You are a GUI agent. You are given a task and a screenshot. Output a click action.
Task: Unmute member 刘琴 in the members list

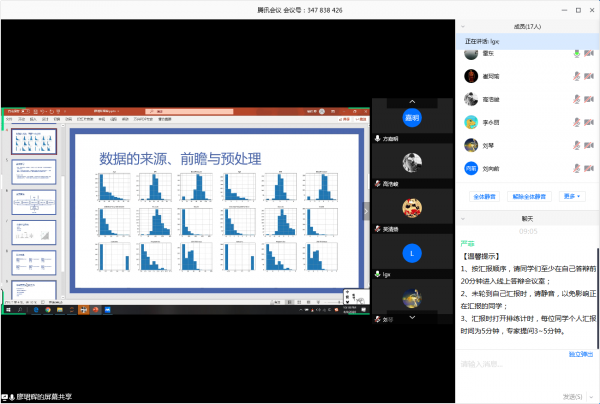pos(577,145)
